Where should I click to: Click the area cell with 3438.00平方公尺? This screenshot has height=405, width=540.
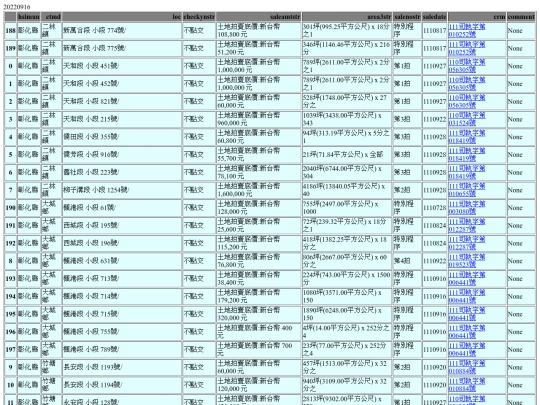pos(347,119)
